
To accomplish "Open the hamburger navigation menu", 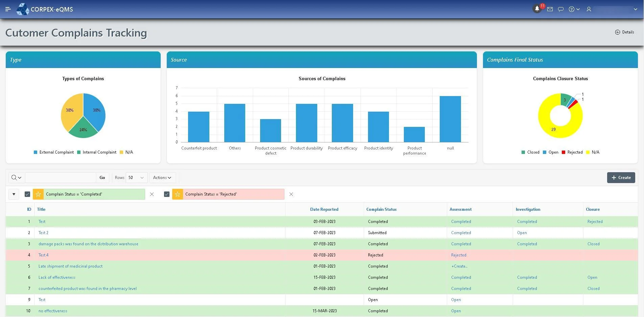I will (8, 9).
